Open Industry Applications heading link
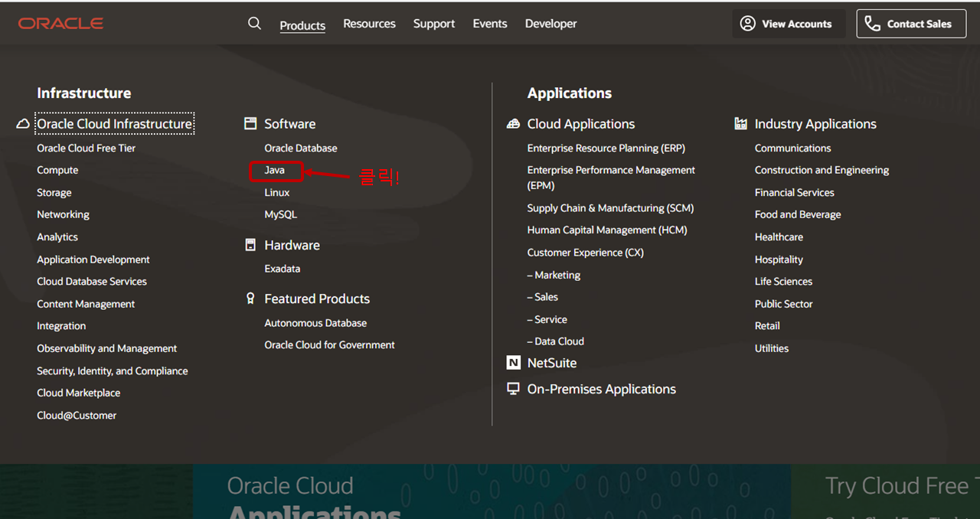This screenshot has height=519, width=980. tap(815, 124)
